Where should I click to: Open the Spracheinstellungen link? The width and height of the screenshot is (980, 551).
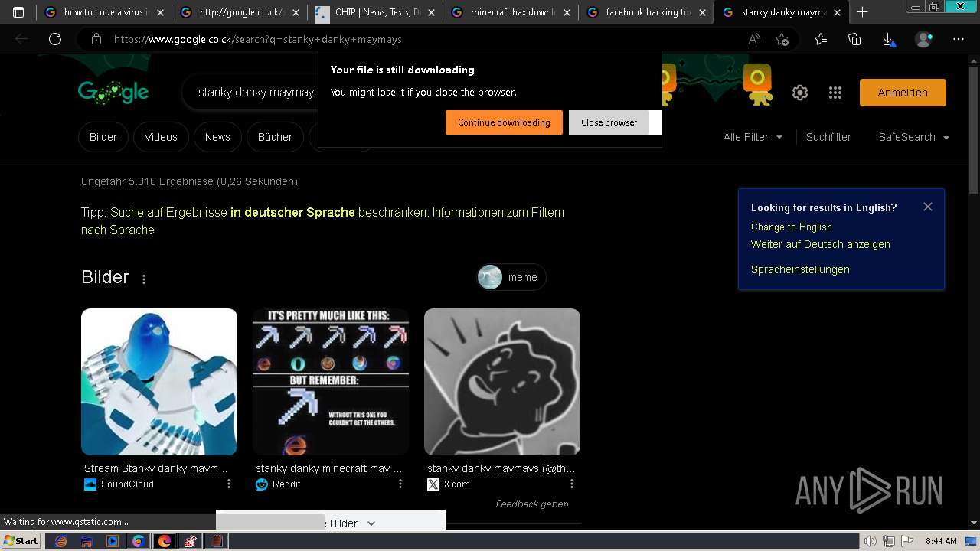tap(800, 269)
